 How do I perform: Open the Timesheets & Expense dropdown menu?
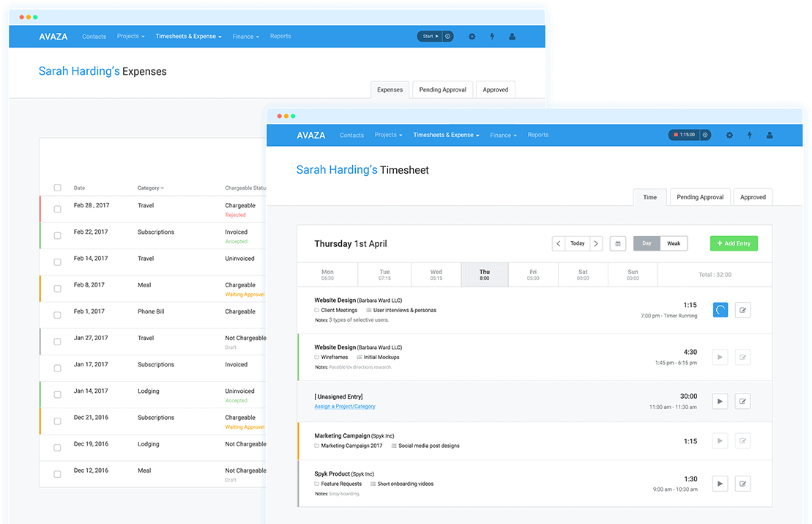[446, 135]
